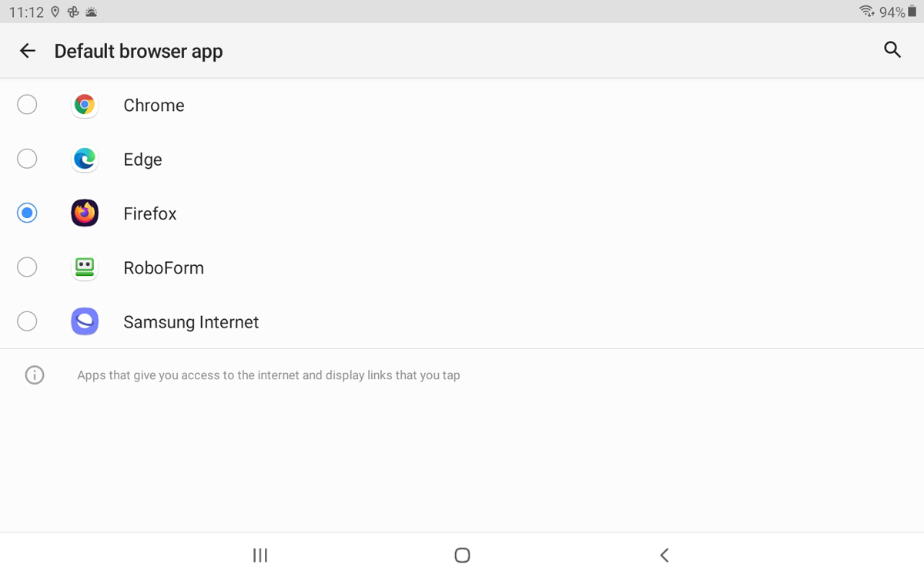Viewport: 924px width, 578px height.
Task: Open search with the magnifier icon
Action: click(892, 50)
